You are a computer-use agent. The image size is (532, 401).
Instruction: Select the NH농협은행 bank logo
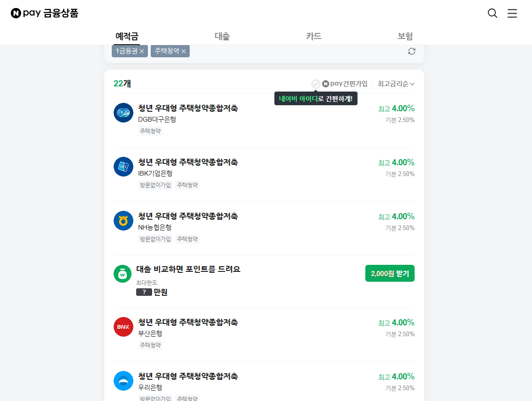coord(123,221)
